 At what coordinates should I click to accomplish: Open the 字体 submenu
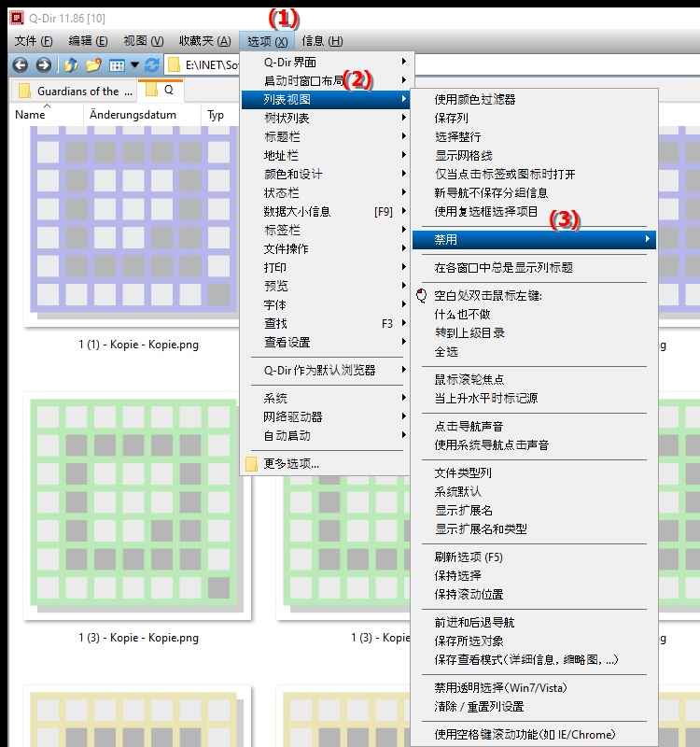[x=326, y=305]
